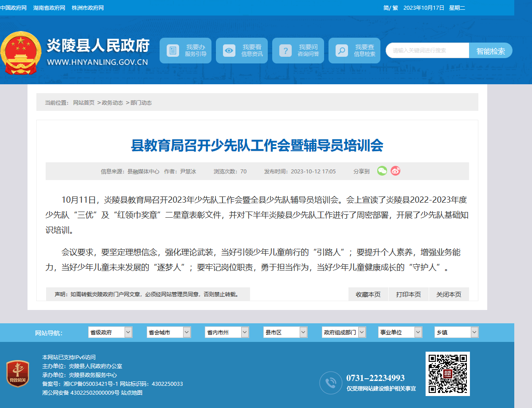
Task: Open 我要办 service guide icon
Action: pyautogui.click(x=173, y=51)
